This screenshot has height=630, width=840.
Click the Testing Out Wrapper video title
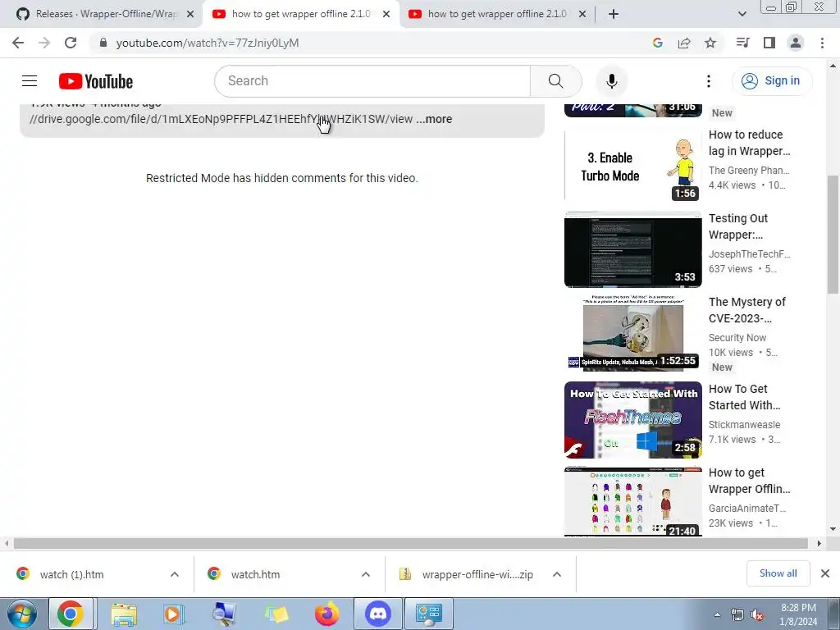point(738,226)
